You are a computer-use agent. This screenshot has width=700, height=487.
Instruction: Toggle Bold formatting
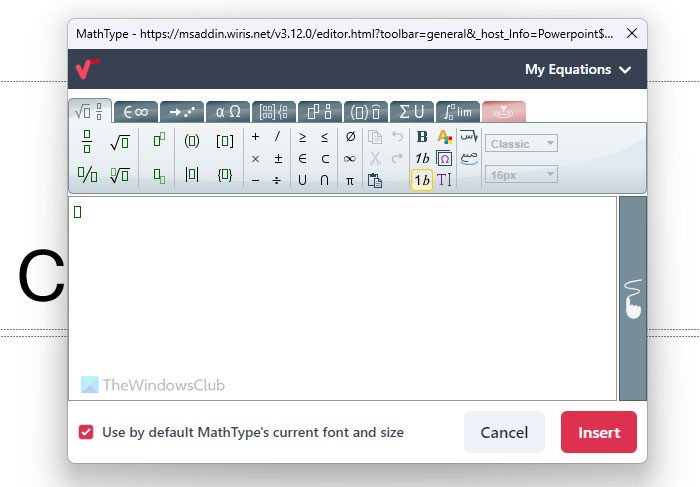pos(422,137)
